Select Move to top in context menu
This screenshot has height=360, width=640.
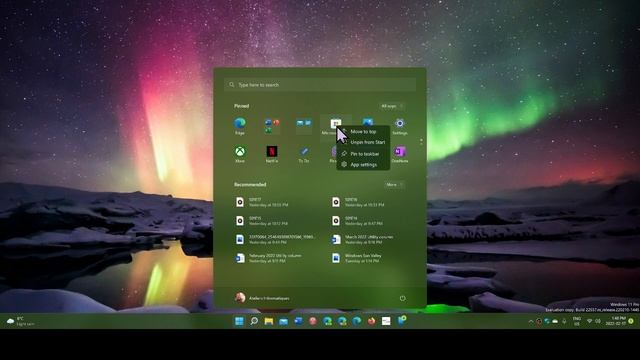[363, 131]
